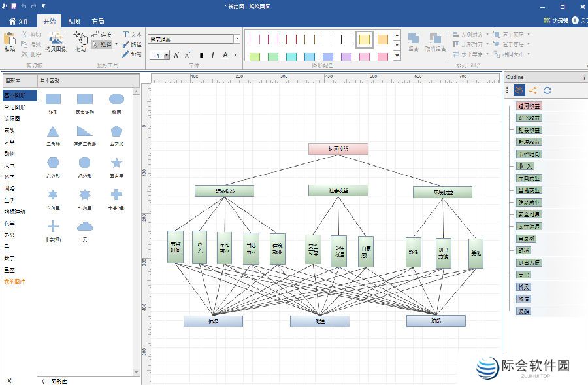Select the light orange color swatch
Screen dimensions: 588x385
pyautogui.click(x=383, y=39)
